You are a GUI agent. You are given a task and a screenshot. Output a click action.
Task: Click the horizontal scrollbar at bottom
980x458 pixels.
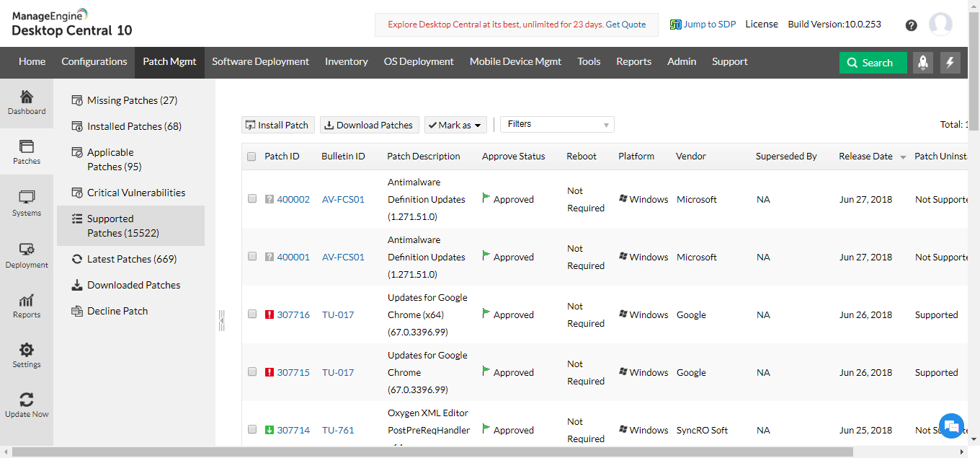[x=432, y=452]
